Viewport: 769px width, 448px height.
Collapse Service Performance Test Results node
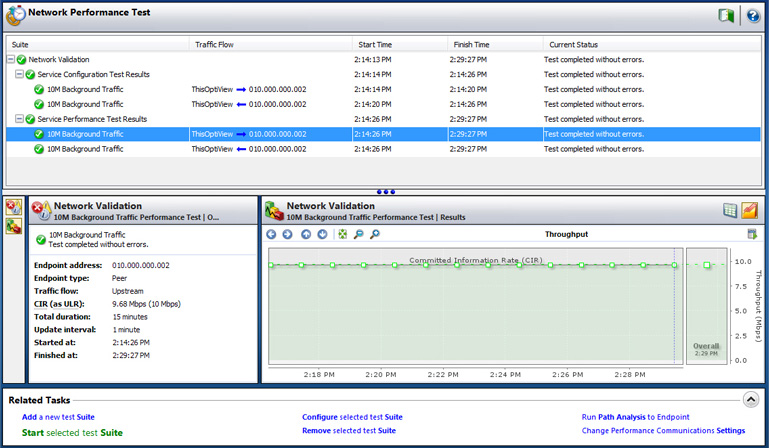point(19,119)
